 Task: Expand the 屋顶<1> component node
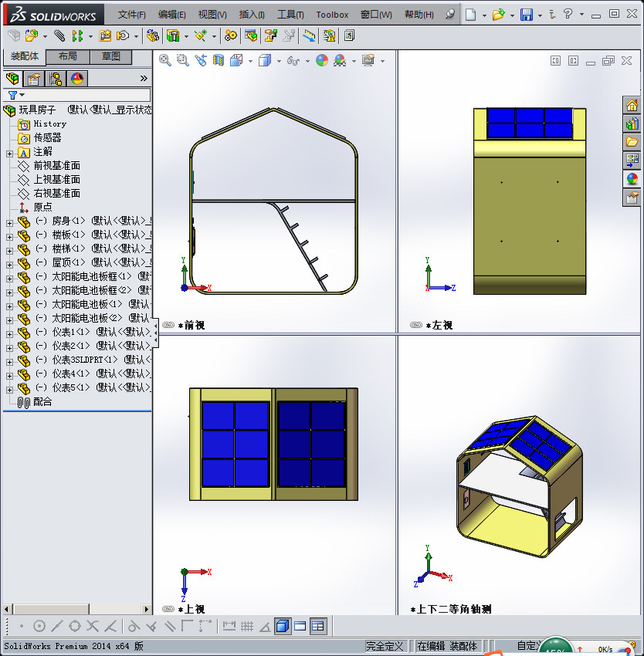point(9,265)
